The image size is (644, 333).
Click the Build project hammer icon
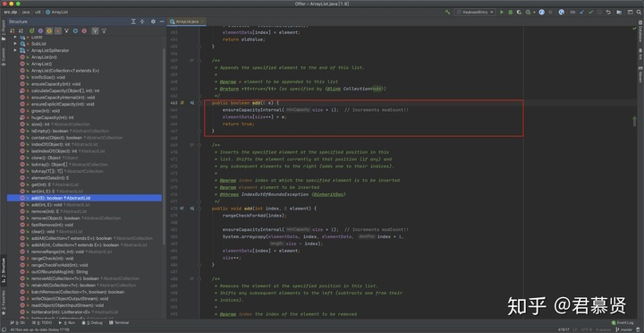pos(448,13)
